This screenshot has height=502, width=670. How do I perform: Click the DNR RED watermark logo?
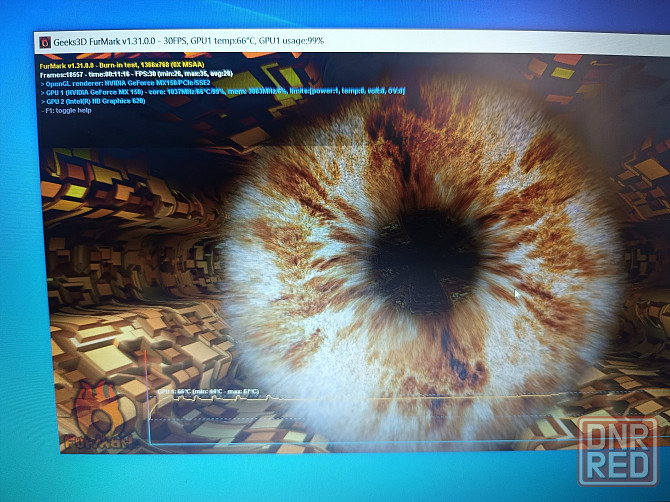click(617, 452)
